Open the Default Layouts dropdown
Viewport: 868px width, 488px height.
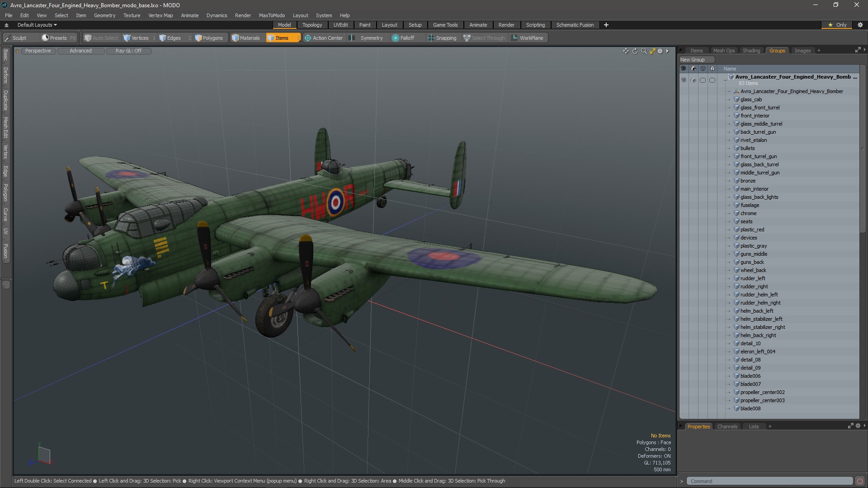pyautogui.click(x=37, y=25)
